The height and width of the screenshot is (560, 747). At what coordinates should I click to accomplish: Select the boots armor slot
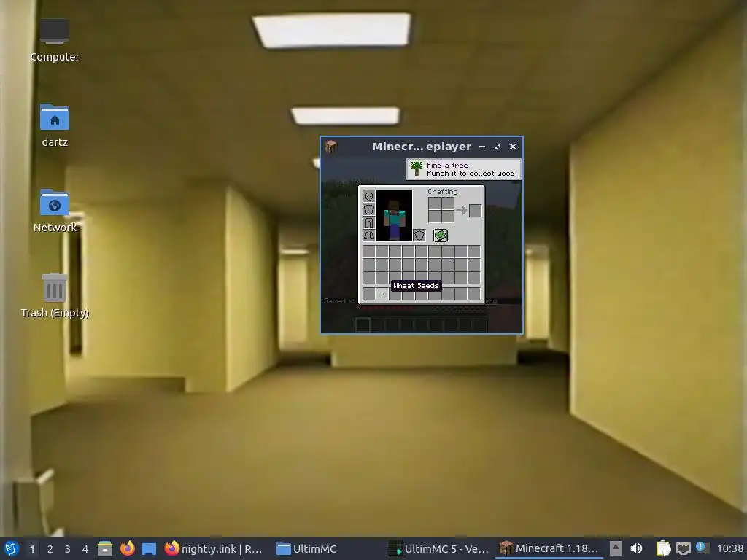click(368, 235)
